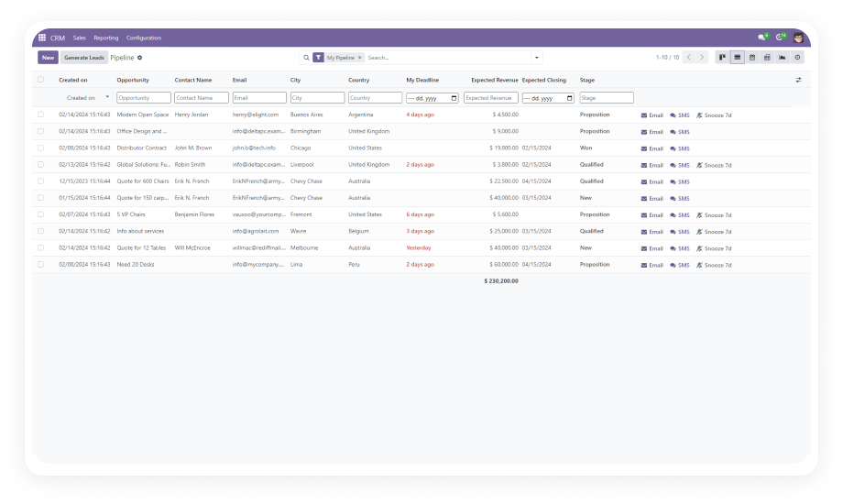Select the Quote for 600 Chairs checkbox
843x504 pixels.
tap(41, 181)
